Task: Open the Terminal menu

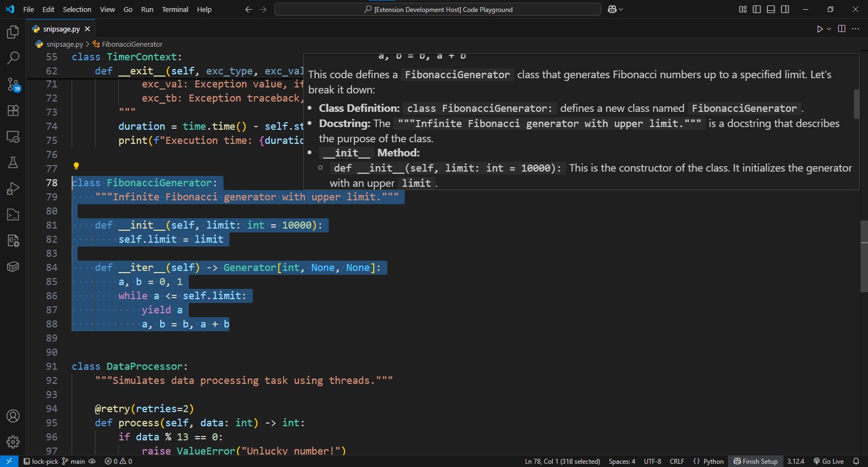Action: click(x=175, y=9)
